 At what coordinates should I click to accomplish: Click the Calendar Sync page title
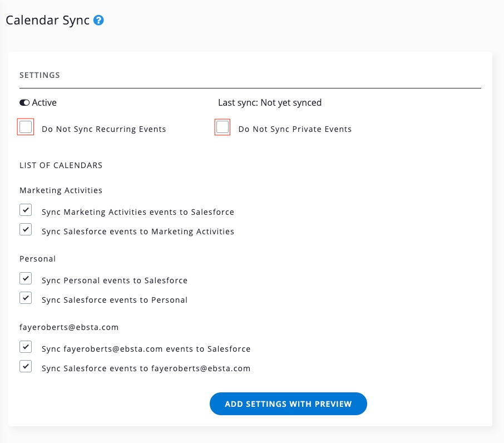[x=47, y=21]
